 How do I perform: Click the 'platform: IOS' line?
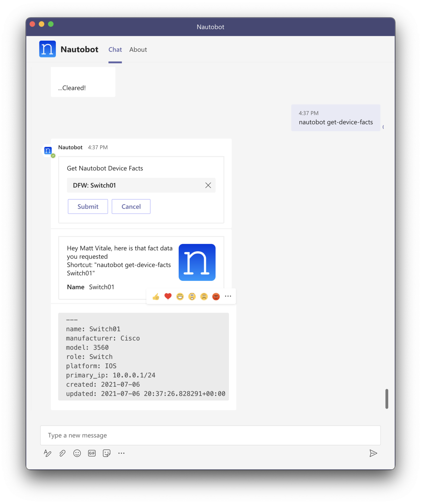click(91, 366)
